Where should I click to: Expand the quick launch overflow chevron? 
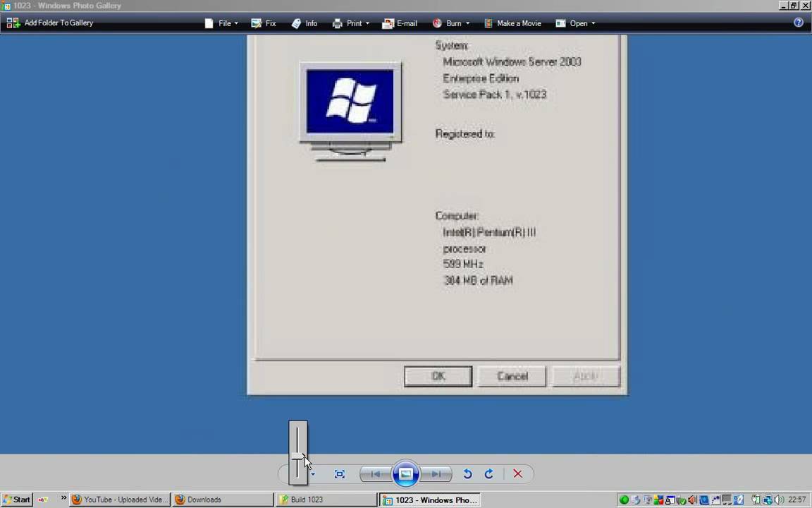pos(63,498)
